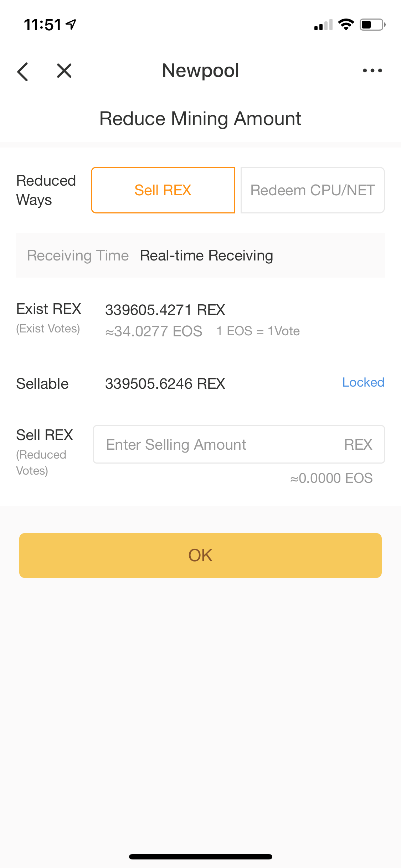Switch to Redeem CPU/NET option
Viewport: 401px width, 868px height.
[313, 190]
